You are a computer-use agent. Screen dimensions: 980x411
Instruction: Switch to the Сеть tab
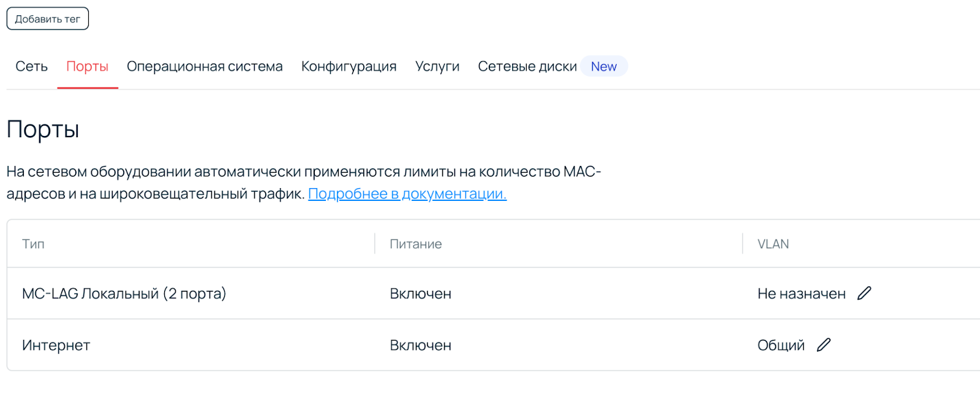click(31, 66)
